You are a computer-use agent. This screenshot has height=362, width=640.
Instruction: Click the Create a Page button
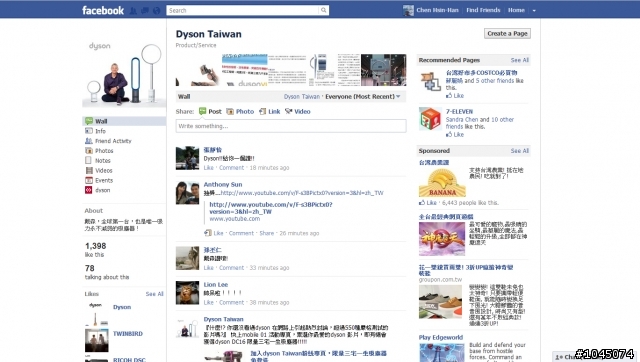click(507, 33)
